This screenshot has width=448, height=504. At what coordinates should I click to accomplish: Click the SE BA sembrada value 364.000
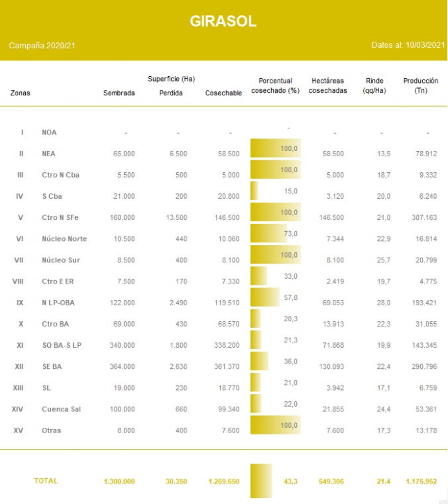[x=121, y=367]
